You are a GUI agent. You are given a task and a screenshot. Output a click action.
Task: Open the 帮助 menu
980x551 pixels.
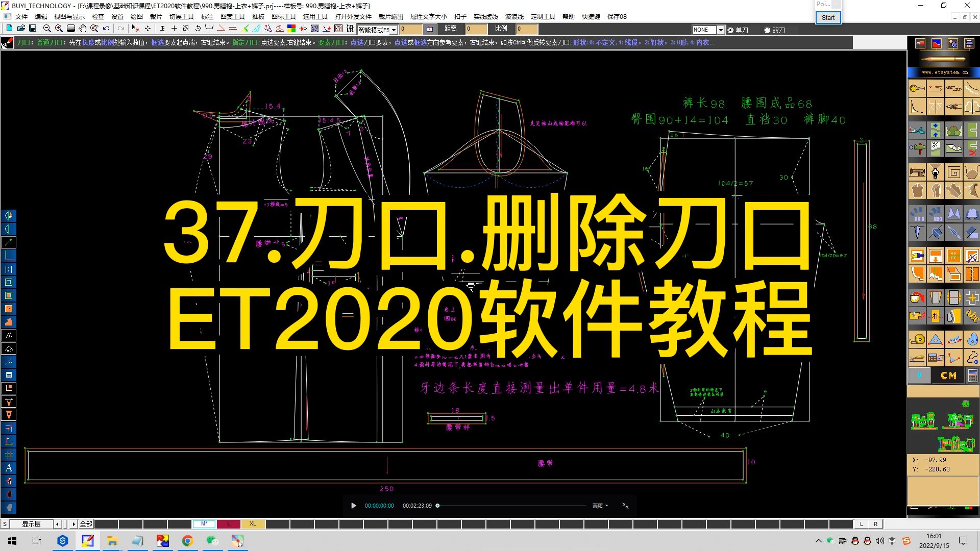[569, 17]
